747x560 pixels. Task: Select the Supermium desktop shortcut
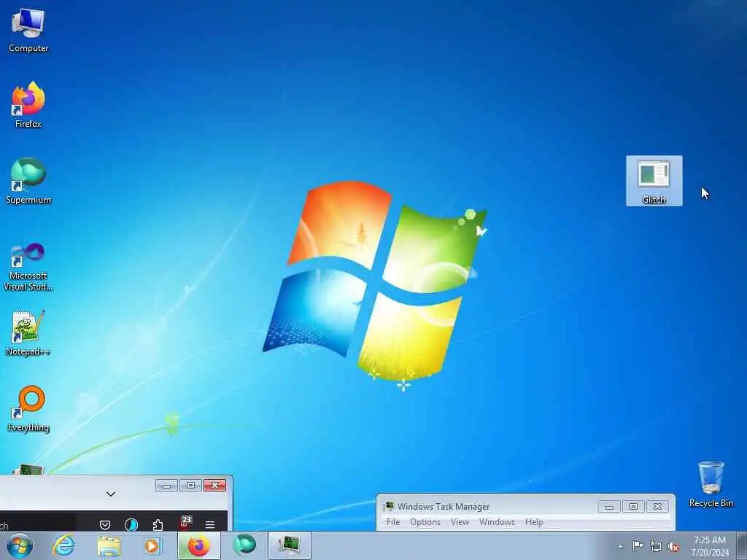pyautogui.click(x=28, y=181)
